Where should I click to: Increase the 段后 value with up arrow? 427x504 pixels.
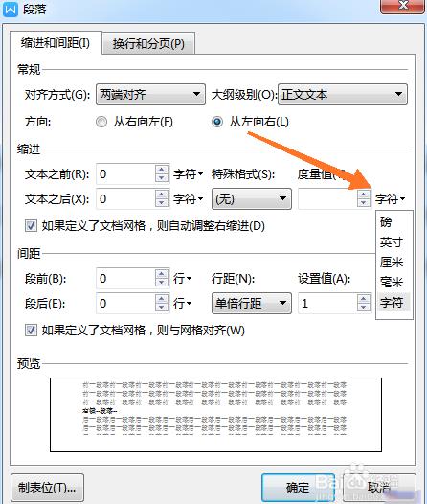click(162, 299)
